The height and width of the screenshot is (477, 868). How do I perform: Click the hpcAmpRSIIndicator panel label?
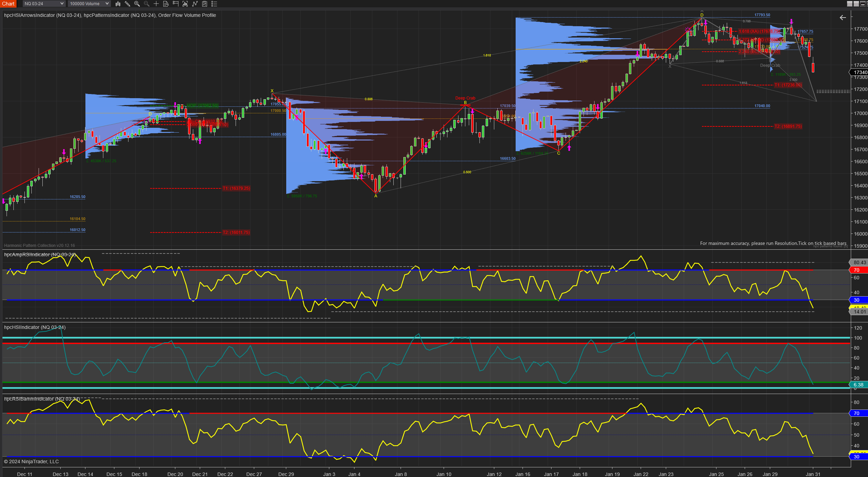coord(40,255)
